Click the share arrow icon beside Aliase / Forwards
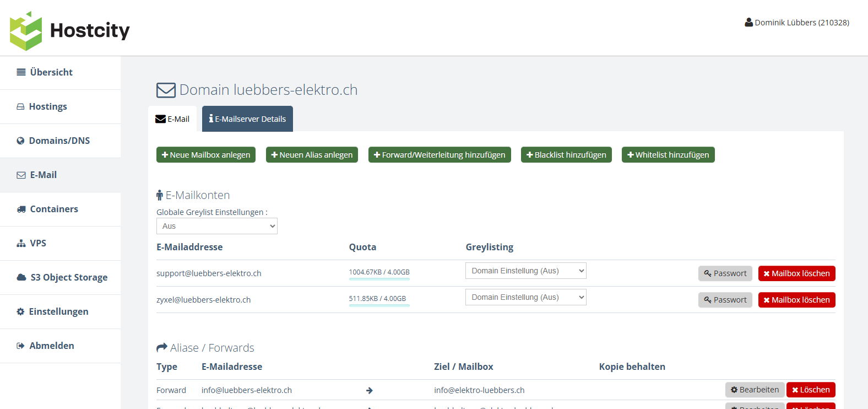Image resolution: width=868 pixels, height=409 pixels. 162,348
